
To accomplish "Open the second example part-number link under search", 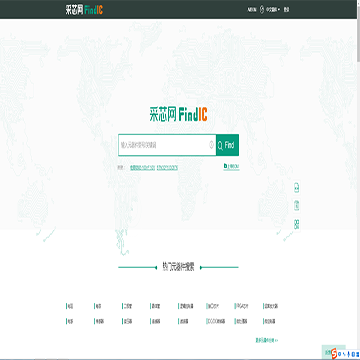I will point(167,167).
